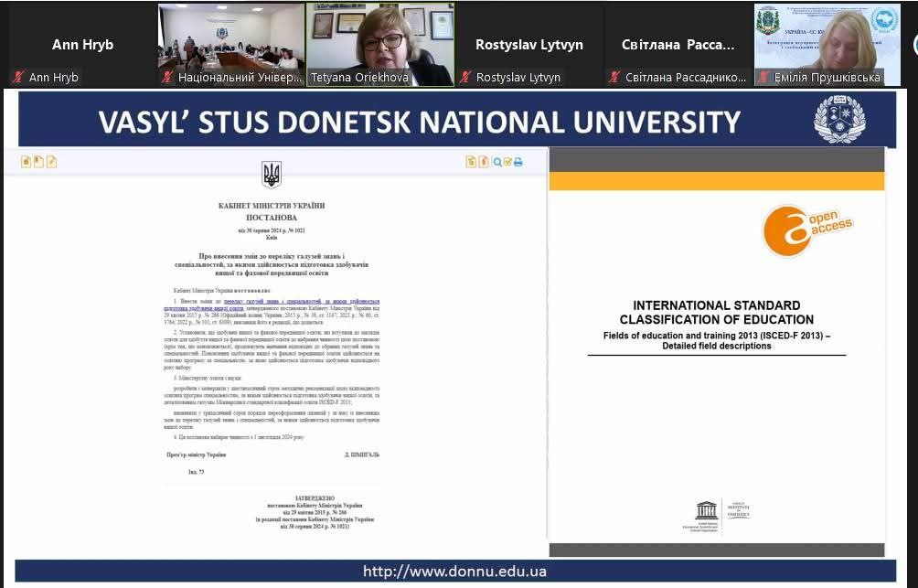Viewport: 918px width, 588px height.
Task: Click the leftmost document icon in the decree toolbar
Action: [x=26, y=162]
